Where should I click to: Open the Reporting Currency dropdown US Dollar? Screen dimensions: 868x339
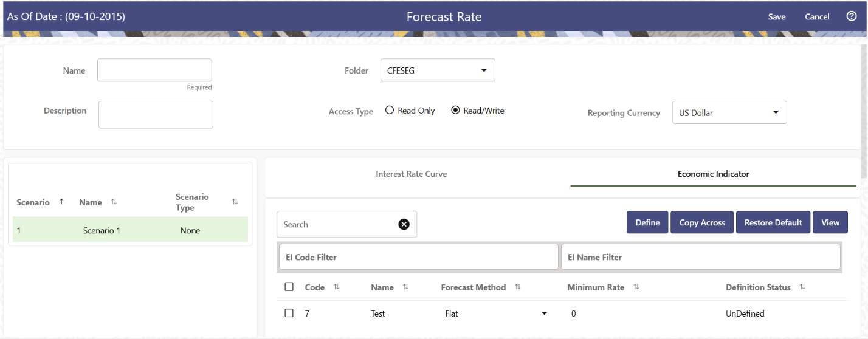tap(729, 112)
